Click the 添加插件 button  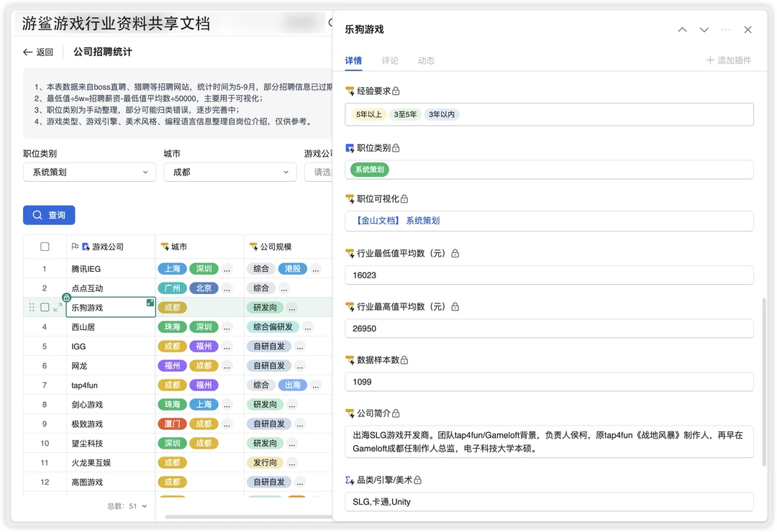pos(728,60)
